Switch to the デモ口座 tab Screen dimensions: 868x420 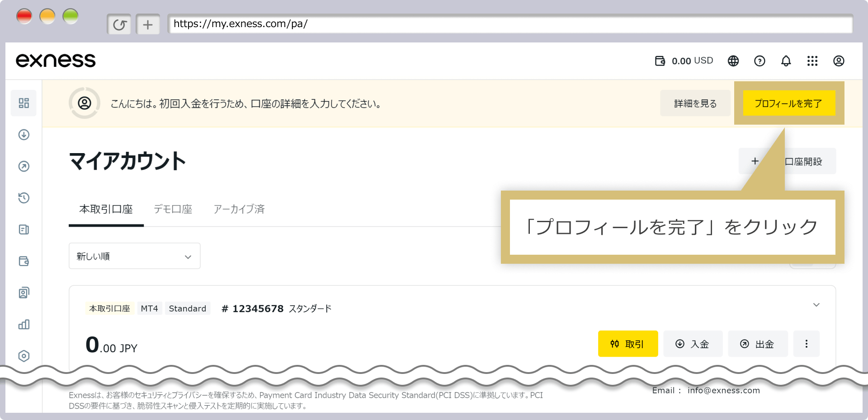point(173,209)
